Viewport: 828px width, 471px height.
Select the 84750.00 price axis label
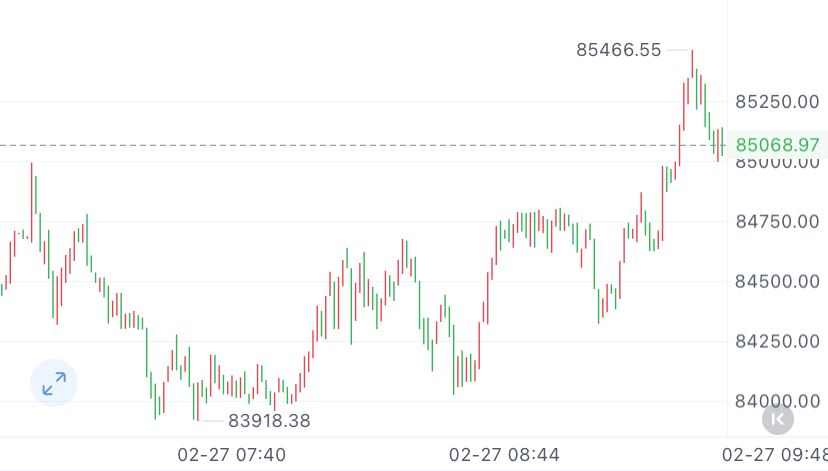coord(777,221)
